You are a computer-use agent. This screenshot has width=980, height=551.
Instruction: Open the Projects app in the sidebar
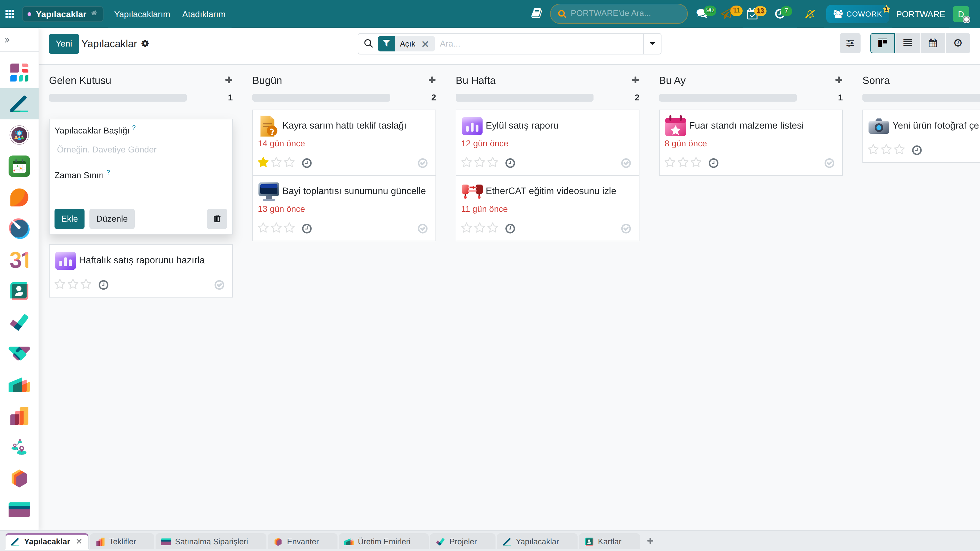point(19,322)
